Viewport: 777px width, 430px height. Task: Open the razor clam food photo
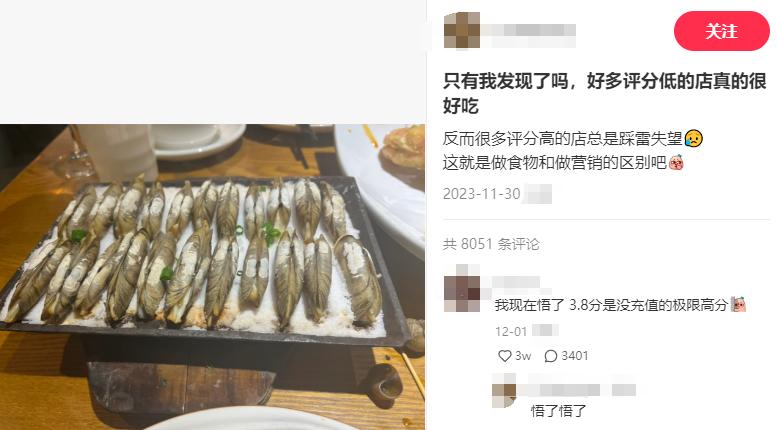(213, 277)
